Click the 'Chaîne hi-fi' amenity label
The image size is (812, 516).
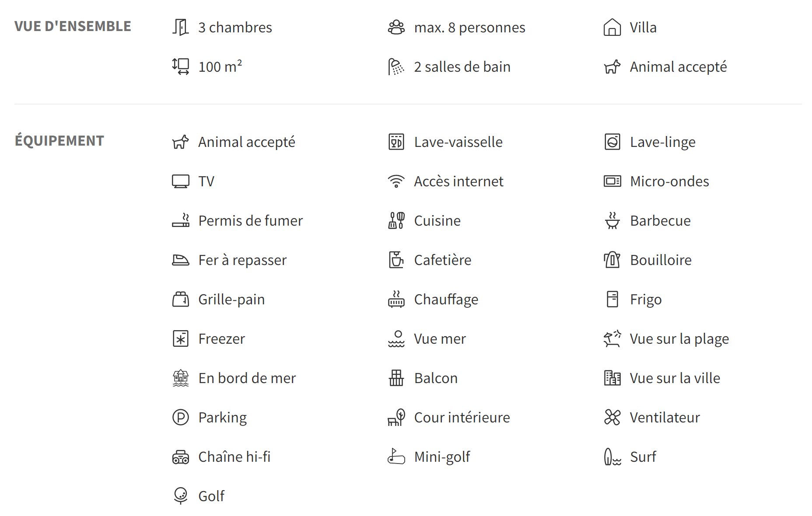(x=234, y=457)
